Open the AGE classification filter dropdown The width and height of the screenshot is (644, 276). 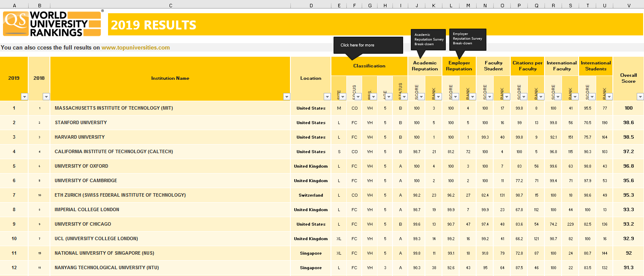(389, 97)
